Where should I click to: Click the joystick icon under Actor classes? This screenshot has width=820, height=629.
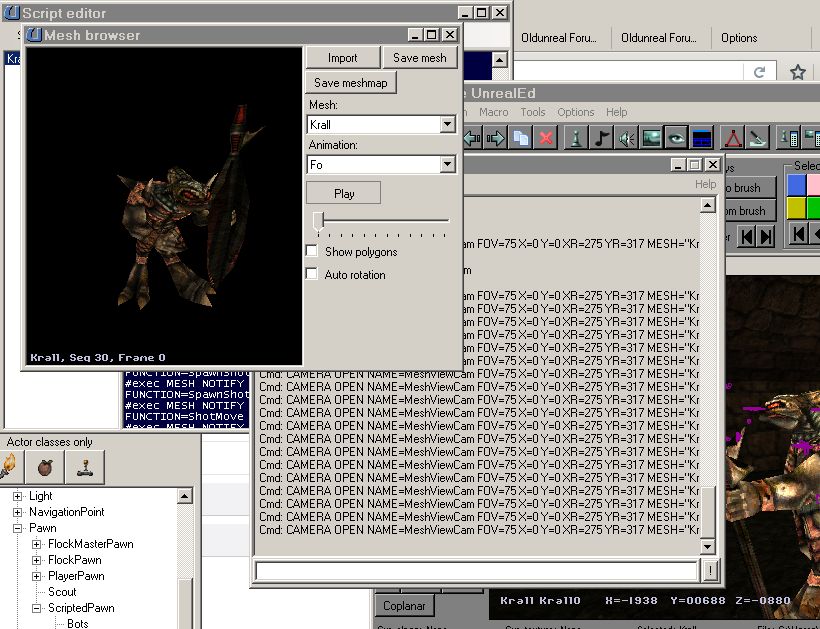[x=85, y=466]
